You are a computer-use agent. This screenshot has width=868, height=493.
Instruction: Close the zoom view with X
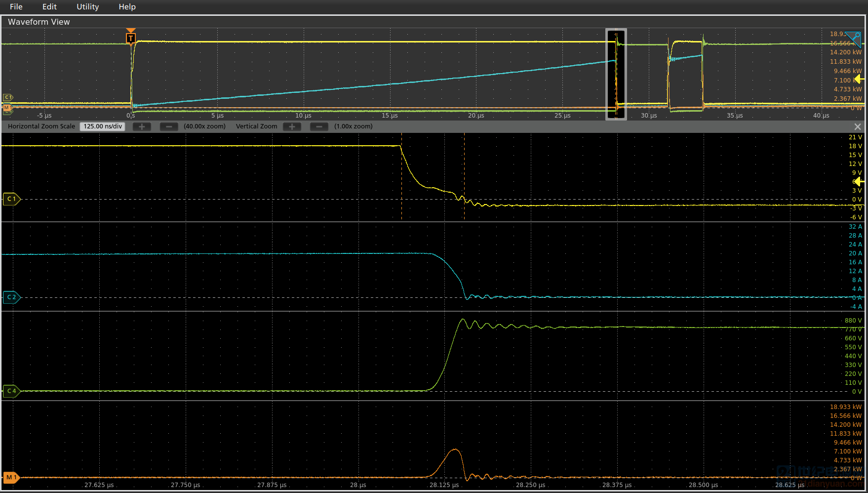pos(858,127)
